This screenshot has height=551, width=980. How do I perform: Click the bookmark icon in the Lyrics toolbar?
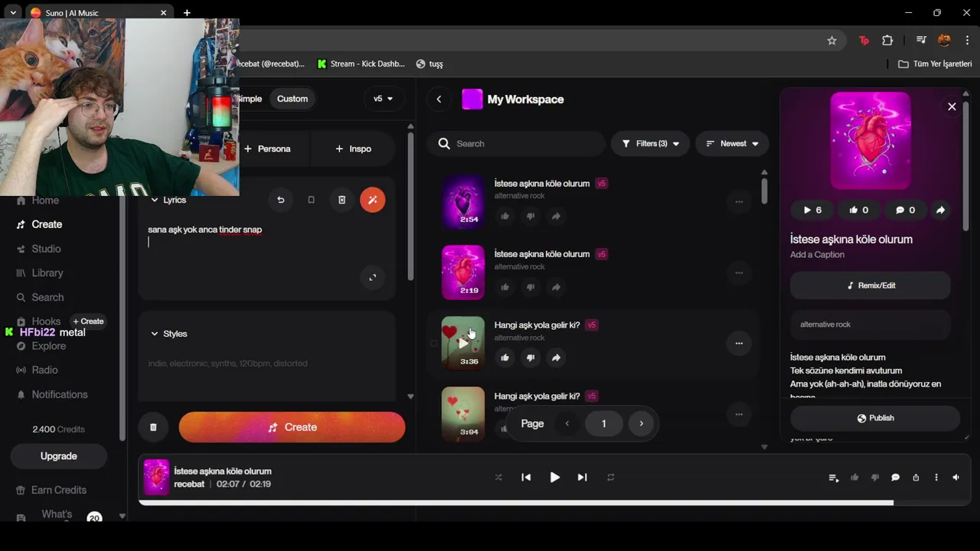(311, 200)
